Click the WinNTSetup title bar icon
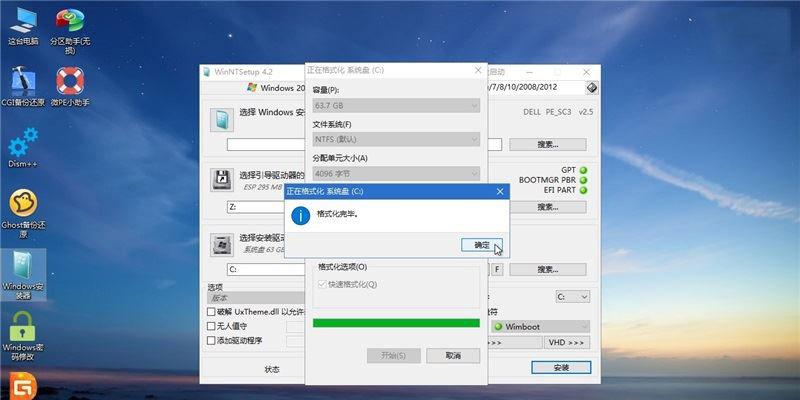 [207, 71]
